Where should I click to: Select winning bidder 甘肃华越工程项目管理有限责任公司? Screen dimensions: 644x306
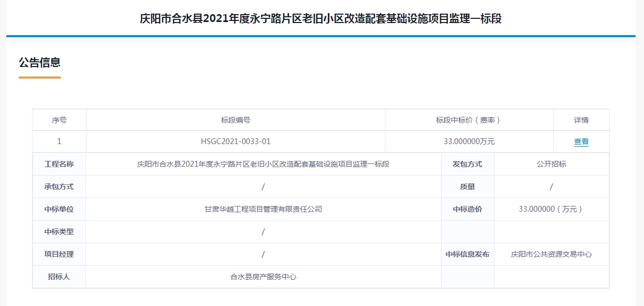click(x=263, y=209)
